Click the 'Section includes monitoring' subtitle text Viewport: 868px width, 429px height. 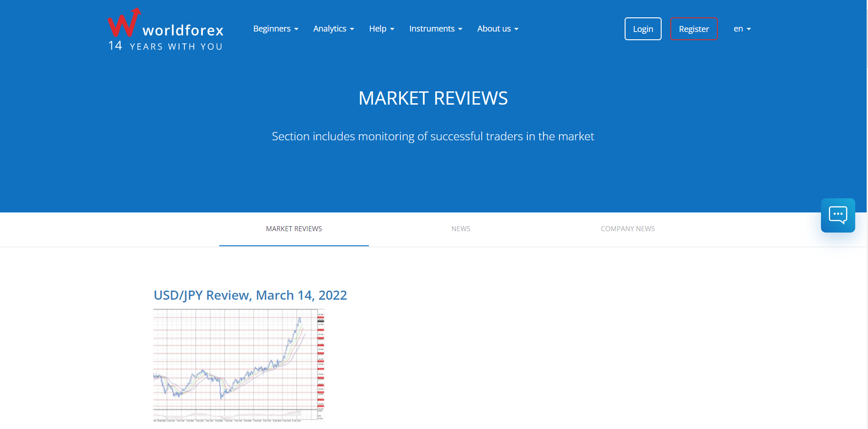pyautogui.click(x=433, y=136)
